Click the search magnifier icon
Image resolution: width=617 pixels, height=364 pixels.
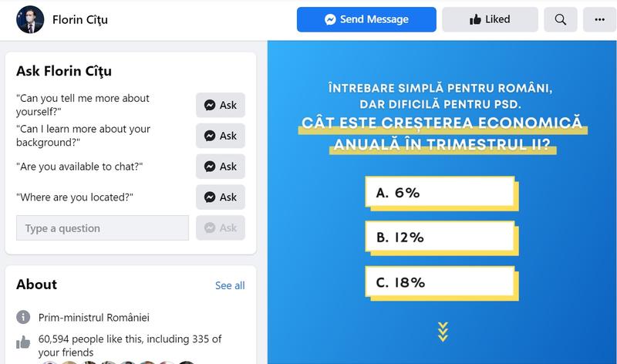(x=561, y=19)
